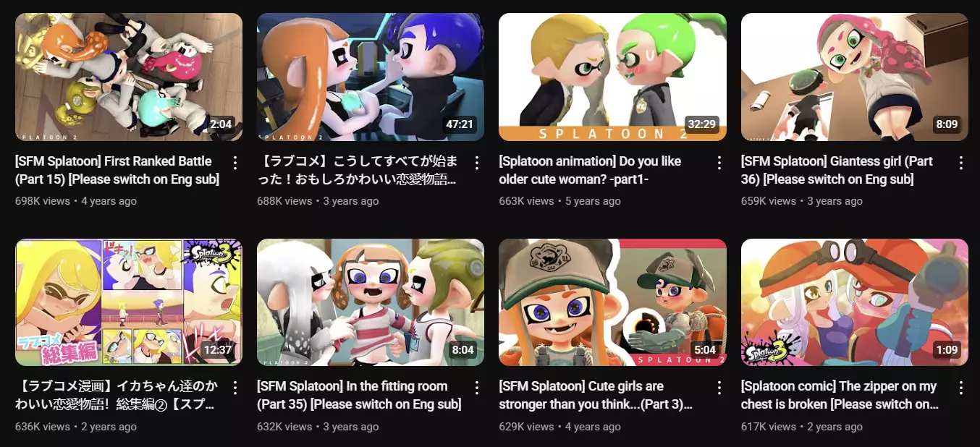Open three-dot menu for 12:37 ラブコメ漫画 video
The image size is (980, 447).
tap(235, 388)
